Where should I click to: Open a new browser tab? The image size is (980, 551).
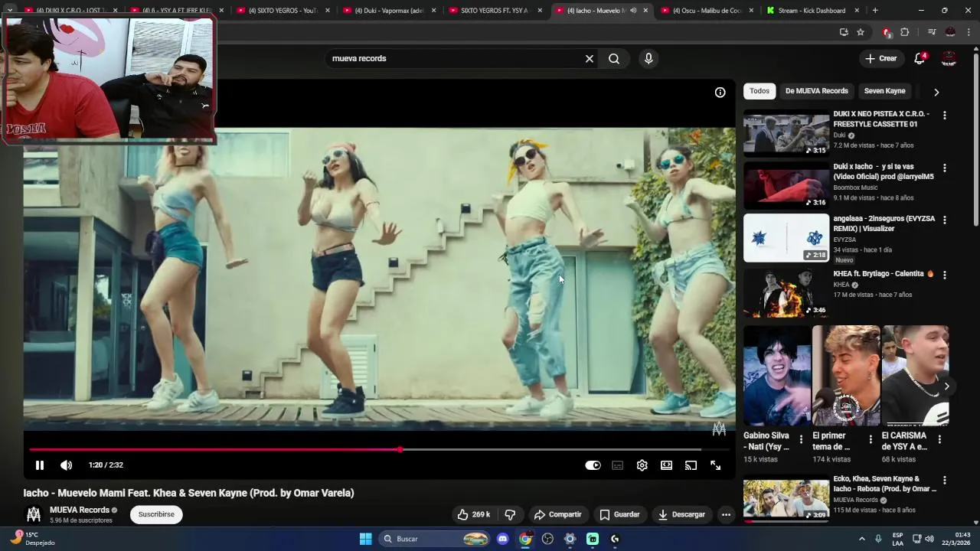(x=875, y=11)
